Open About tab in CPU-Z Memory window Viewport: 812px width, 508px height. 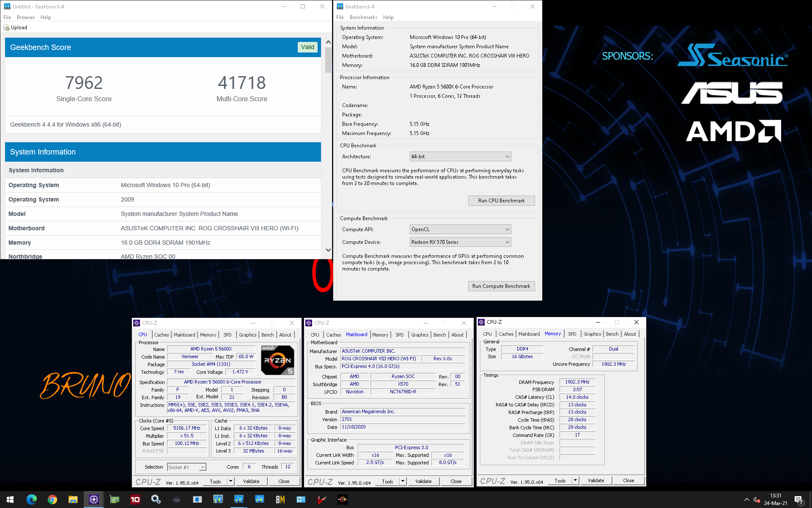pyautogui.click(x=630, y=334)
